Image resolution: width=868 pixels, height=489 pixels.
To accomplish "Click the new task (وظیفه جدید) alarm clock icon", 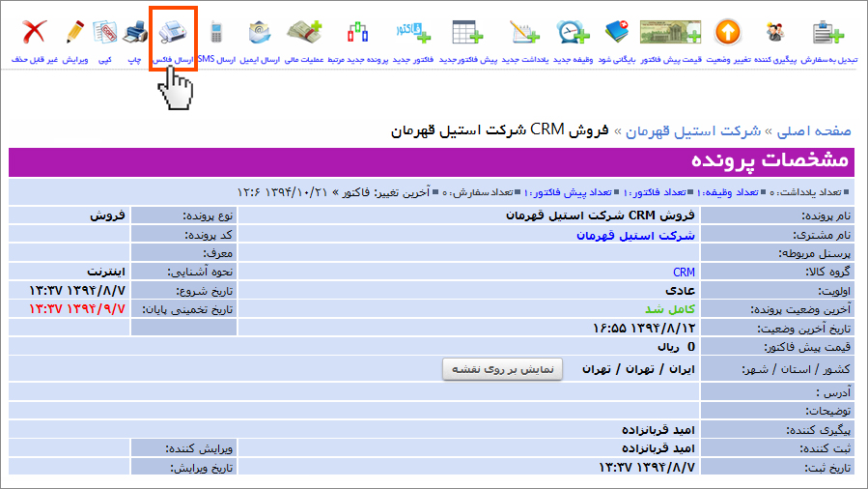I will coord(573,32).
